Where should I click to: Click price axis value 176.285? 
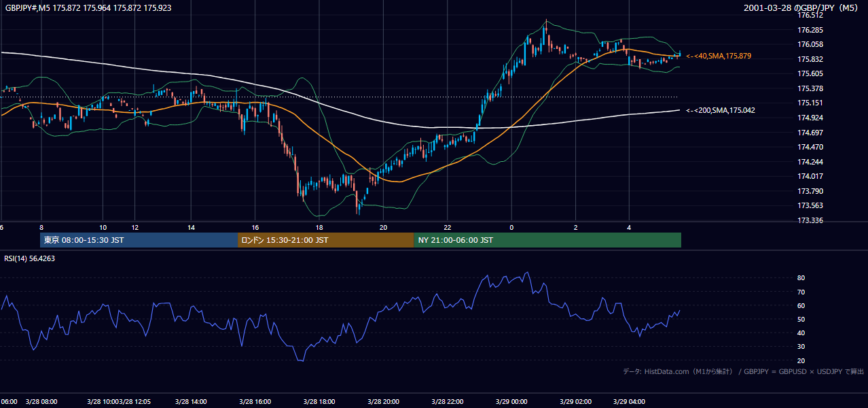pyautogui.click(x=810, y=30)
